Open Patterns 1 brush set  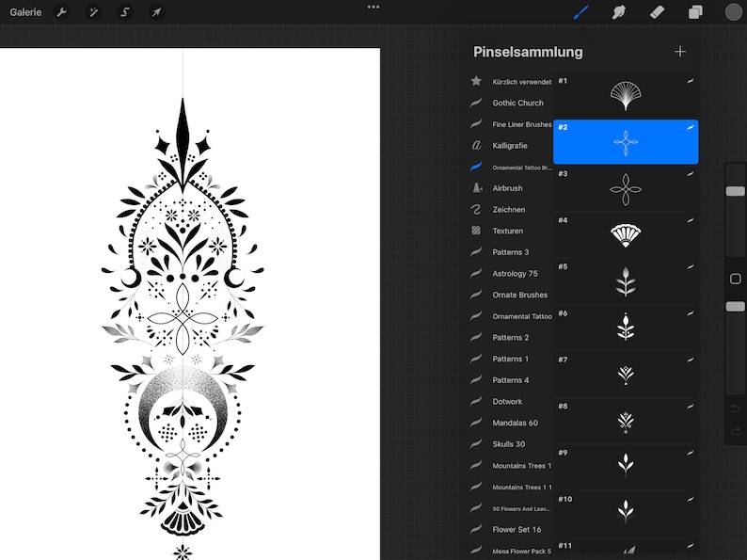[x=510, y=359]
